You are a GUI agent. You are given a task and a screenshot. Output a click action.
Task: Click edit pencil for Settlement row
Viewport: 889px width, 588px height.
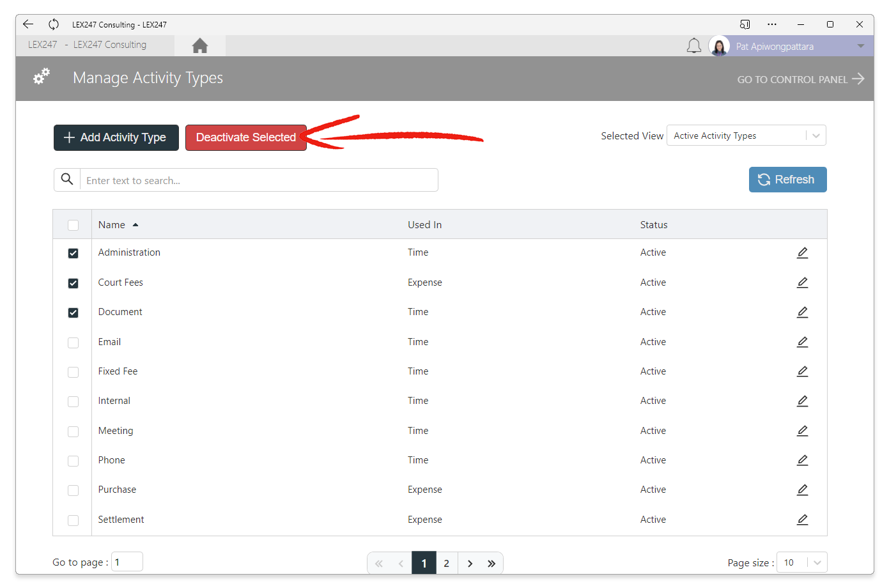pos(803,520)
